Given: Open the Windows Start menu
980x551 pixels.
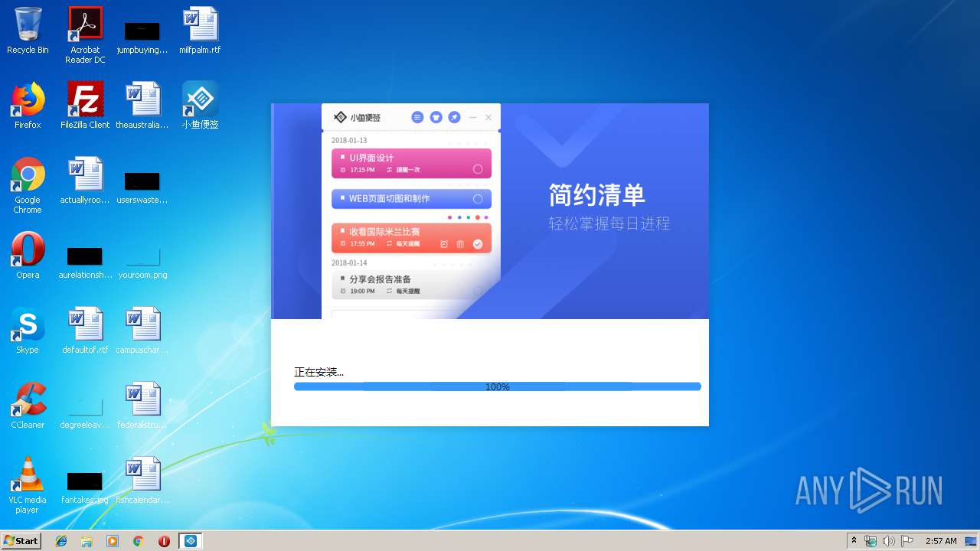Looking at the screenshot, I should click(21, 540).
